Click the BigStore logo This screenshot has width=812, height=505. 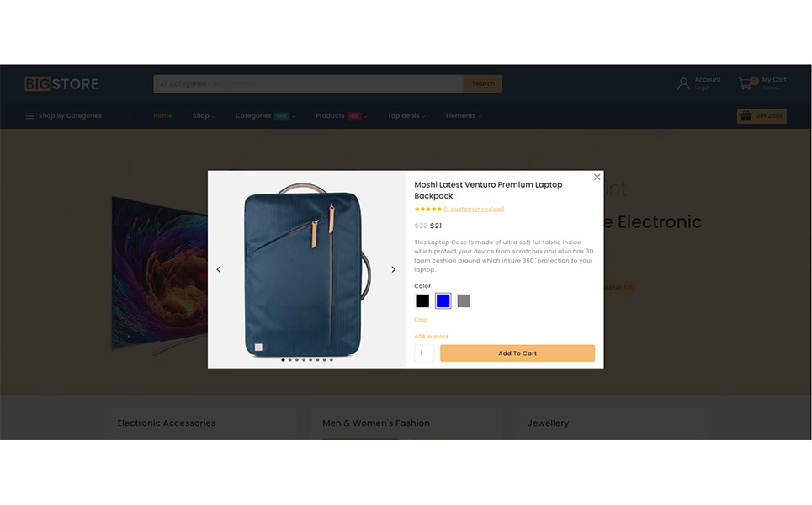(x=61, y=84)
